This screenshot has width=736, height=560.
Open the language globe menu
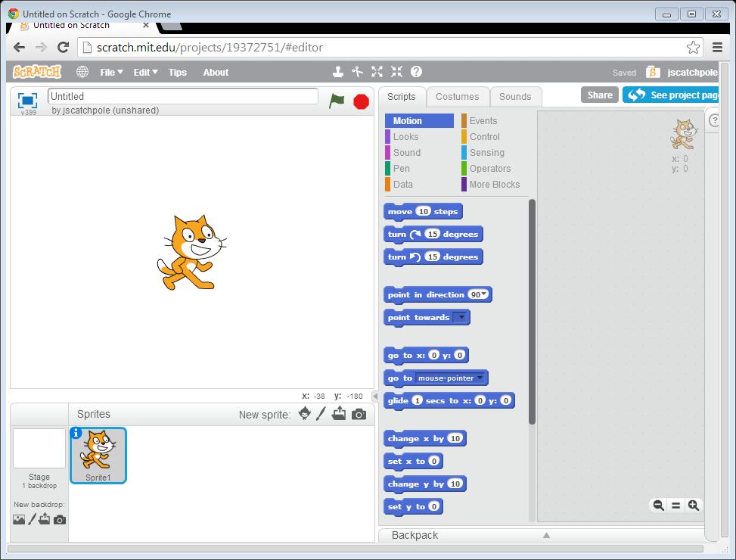[82, 72]
